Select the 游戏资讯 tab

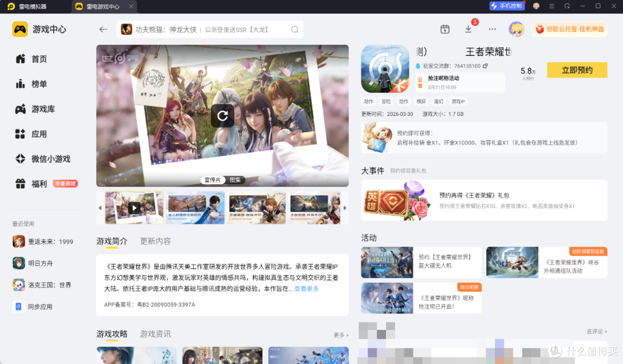coord(155,334)
